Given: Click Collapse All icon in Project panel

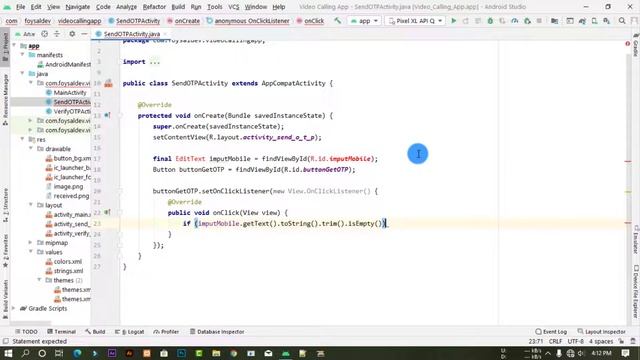Looking at the screenshot, I should (57, 34).
